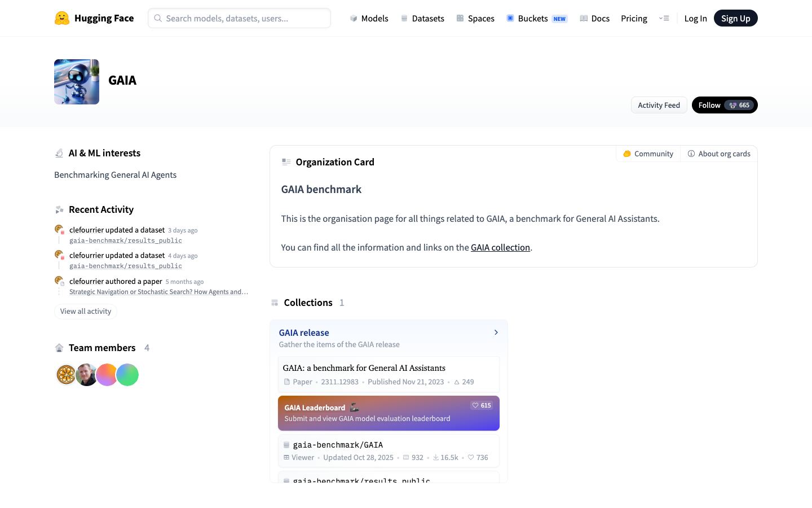812x508 pixels.
Task: Click clefourrier avatar beside the 3 days ago update
Action: coord(59,229)
